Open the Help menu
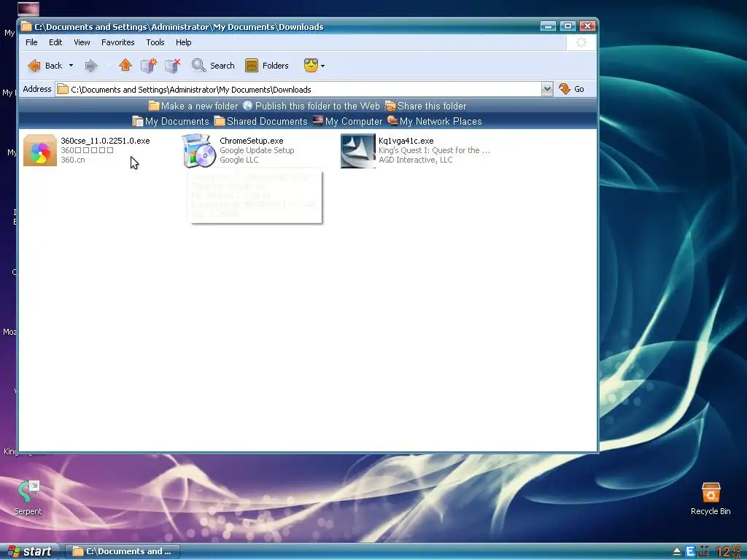 point(183,42)
